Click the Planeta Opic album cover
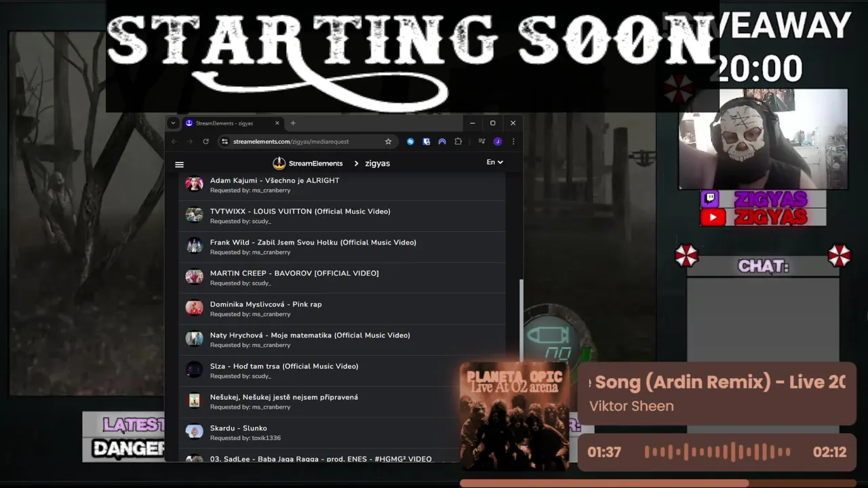868x488 pixels. [515, 416]
